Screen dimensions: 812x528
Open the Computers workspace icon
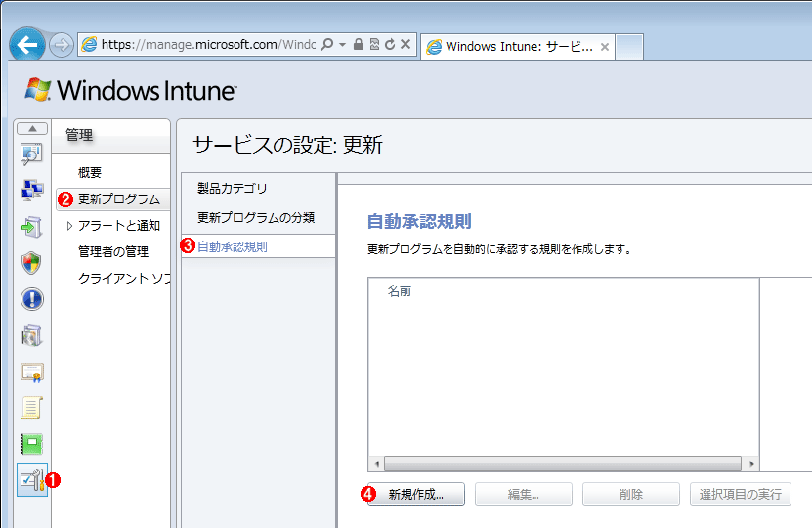[31, 190]
